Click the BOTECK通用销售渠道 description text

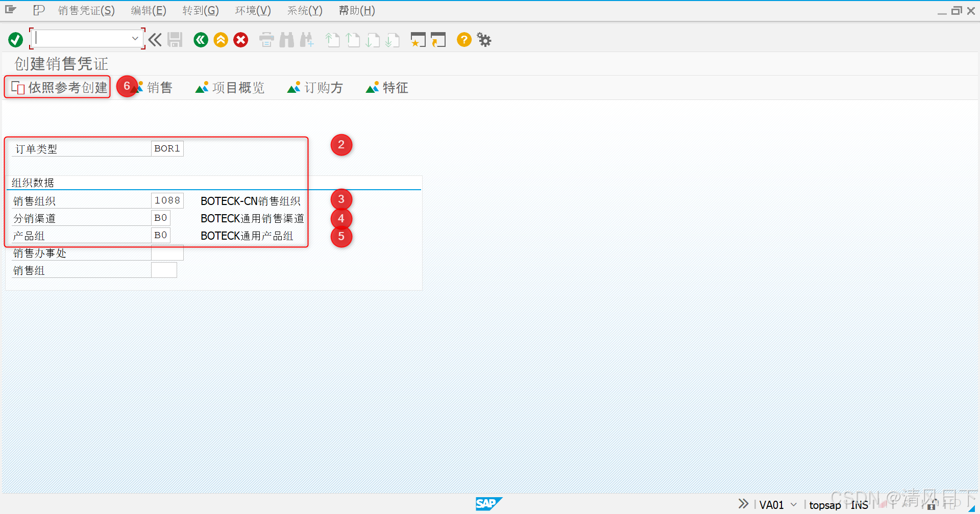[252, 219]
